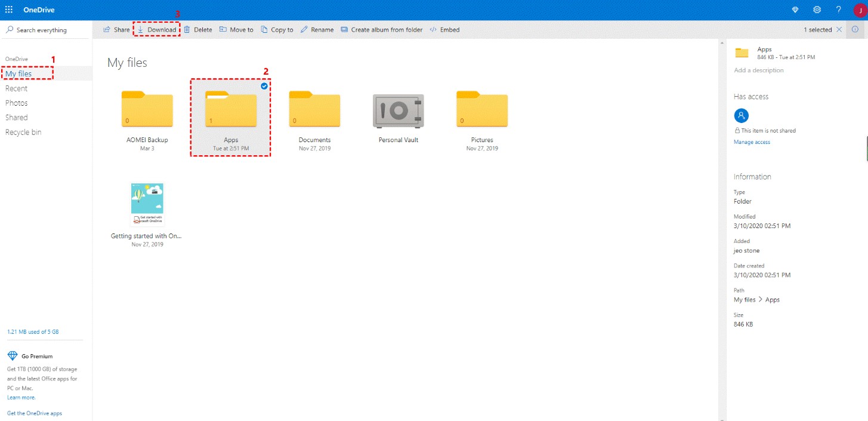Viewport: 868px width, 421px height.
Task: Open the app launcher grid icon
Action: tap(9, 10)
